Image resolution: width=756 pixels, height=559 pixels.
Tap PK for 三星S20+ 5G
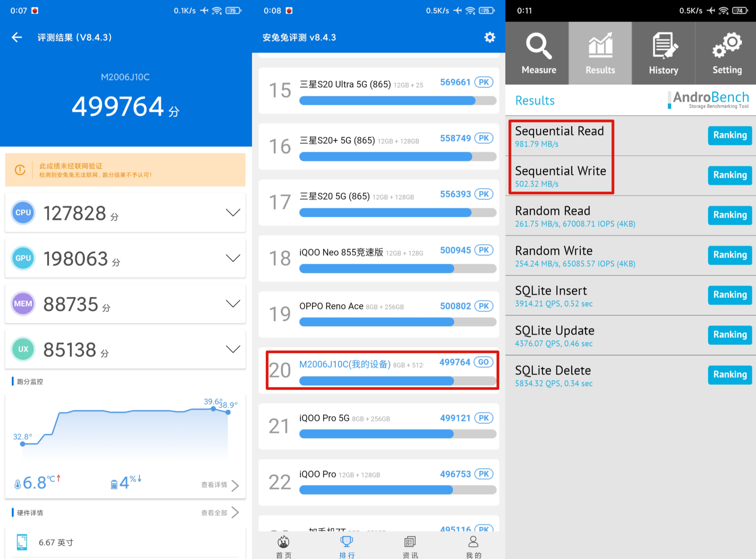pos(484,138)
